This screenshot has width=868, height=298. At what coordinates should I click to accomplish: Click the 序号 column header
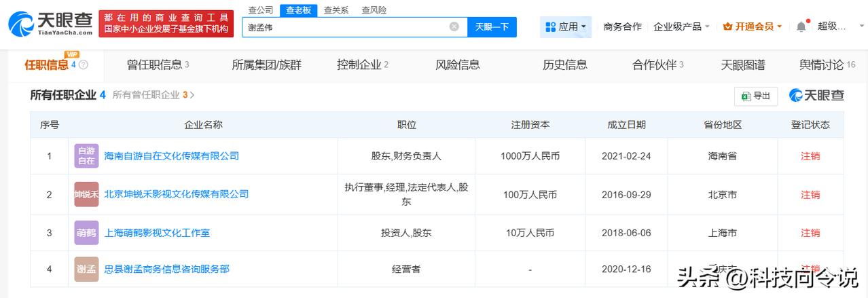[49, 125]
